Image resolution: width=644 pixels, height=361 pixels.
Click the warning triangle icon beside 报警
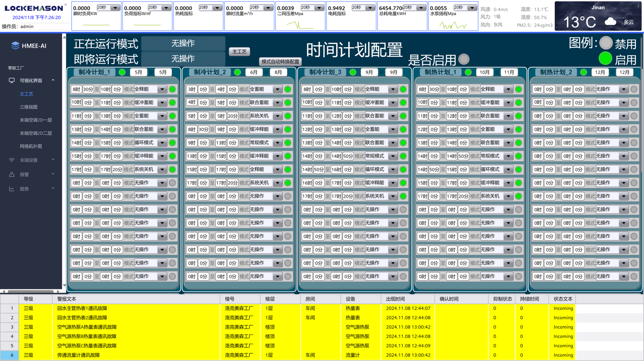click(x=12, y=175)
